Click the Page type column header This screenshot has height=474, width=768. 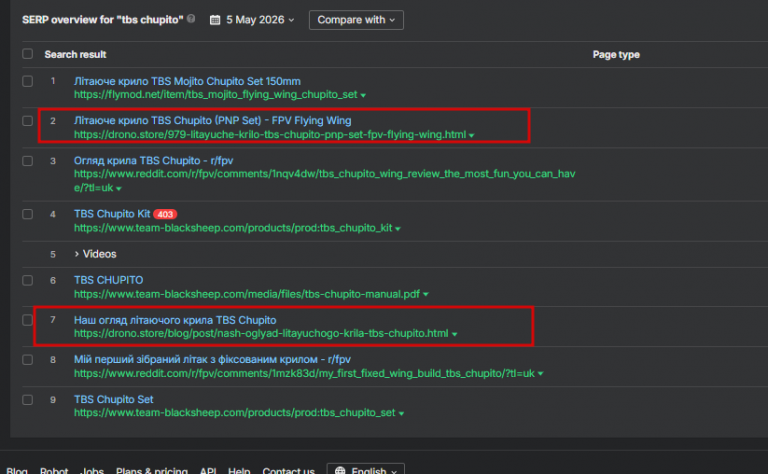point(616,54)
